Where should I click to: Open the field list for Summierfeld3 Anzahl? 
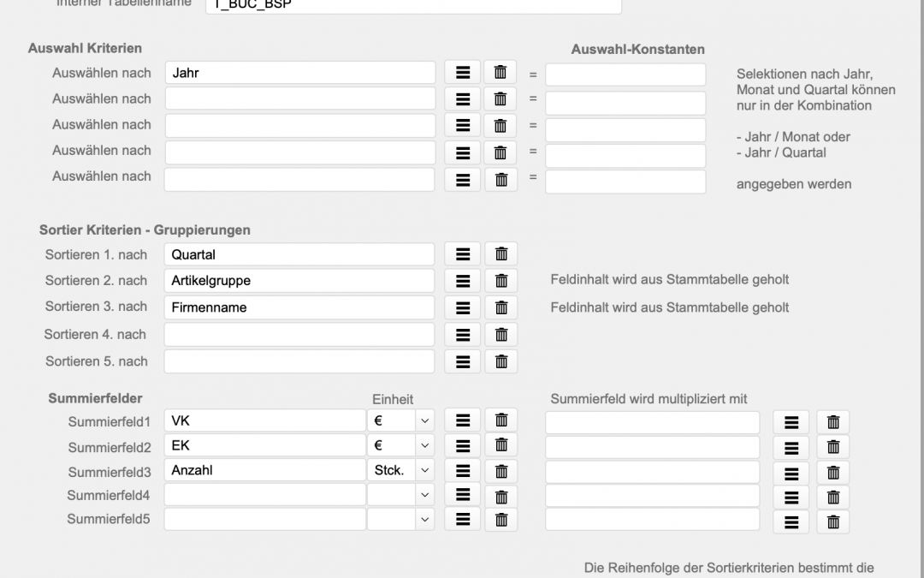463,470
